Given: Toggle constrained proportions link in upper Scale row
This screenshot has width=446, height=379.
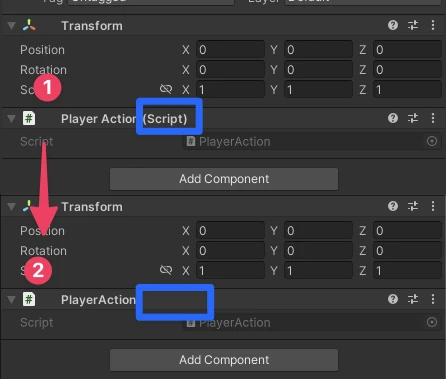Looking at the screenshot, I should tap(166, 89).
